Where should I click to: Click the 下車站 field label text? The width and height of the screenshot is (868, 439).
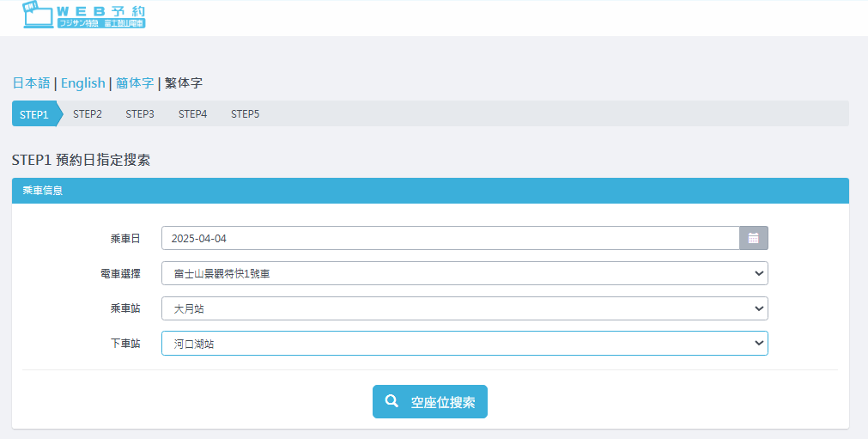(x=125, y=344)
